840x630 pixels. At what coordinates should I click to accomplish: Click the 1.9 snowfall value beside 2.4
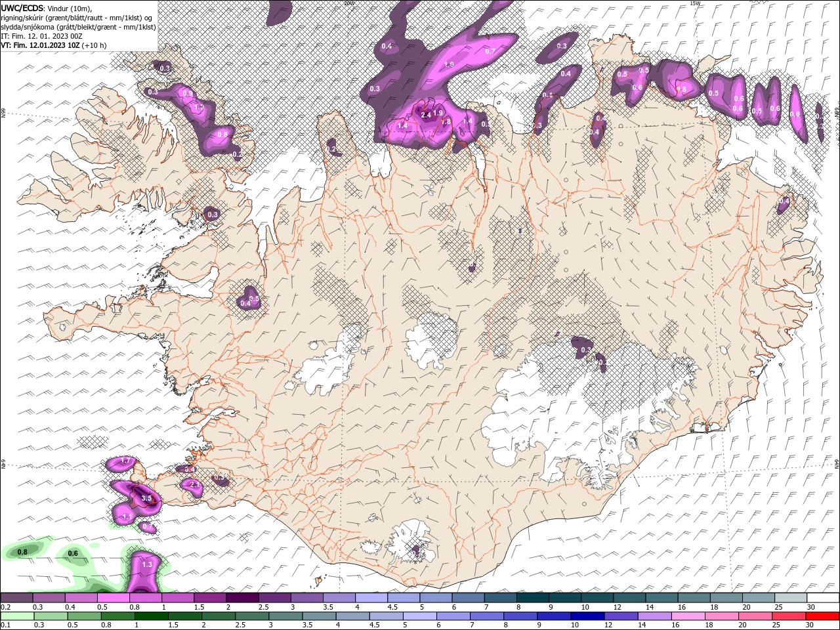(x=438, y=114)
